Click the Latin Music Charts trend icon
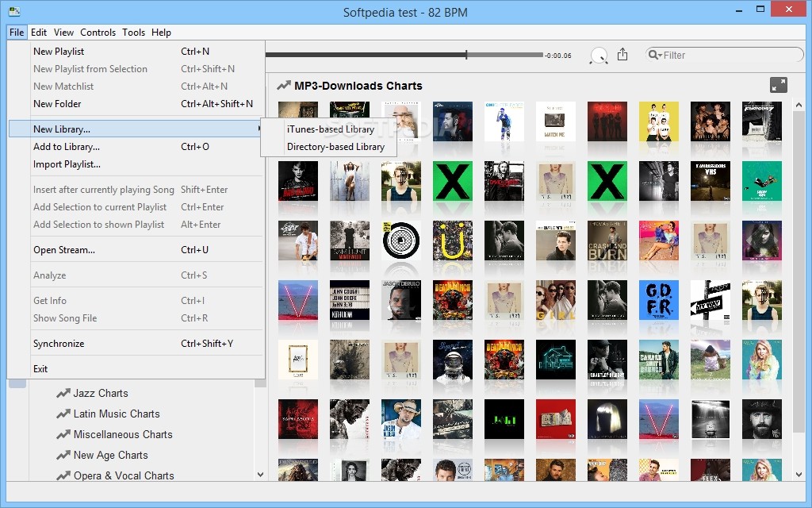This screenshot has width=812, height=508. [x=63, y=414]
